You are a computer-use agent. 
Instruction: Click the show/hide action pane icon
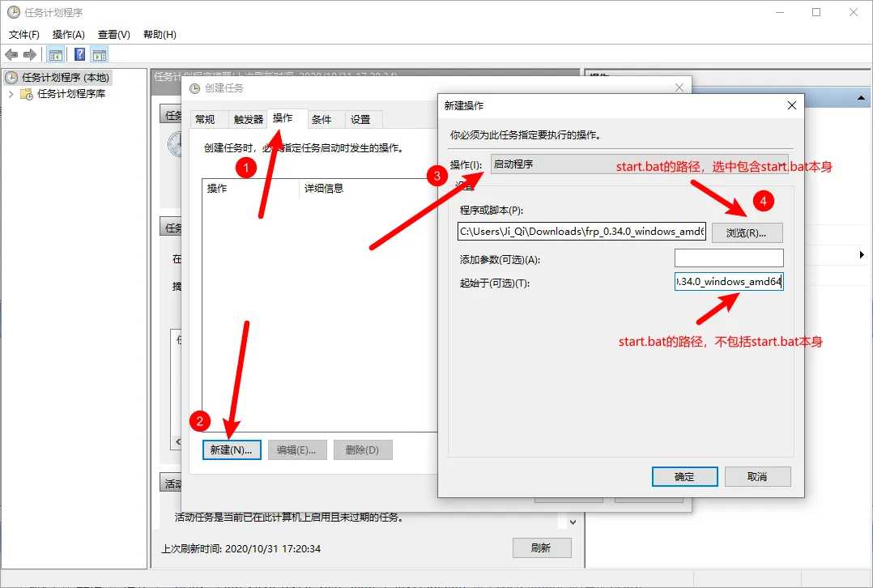[100, 54]
